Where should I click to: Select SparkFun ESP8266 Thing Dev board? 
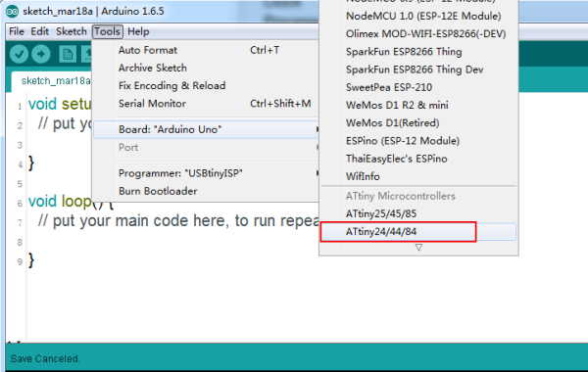(415, 70)
